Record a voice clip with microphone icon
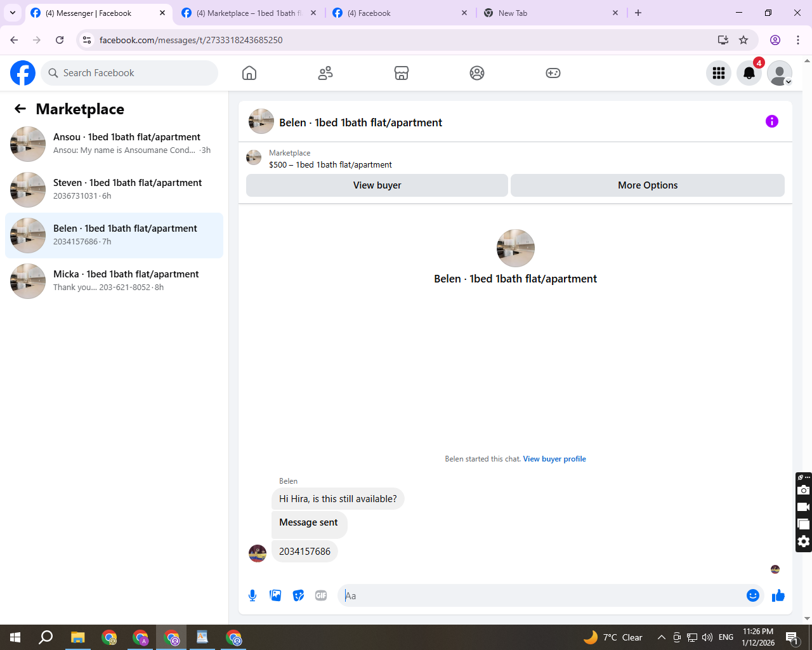The image size is (812, 650). pos(252,595)
